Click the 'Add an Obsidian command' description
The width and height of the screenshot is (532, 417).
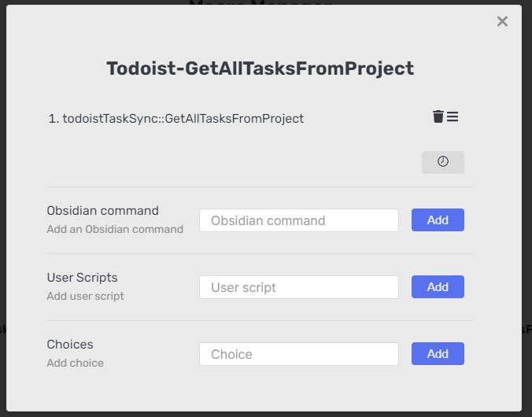115,230
